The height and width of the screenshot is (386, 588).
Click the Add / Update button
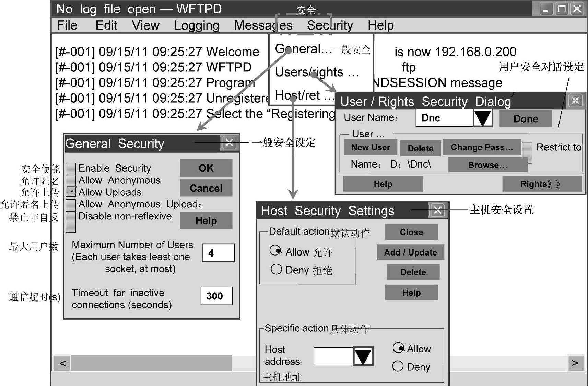(x=410, y=252)
